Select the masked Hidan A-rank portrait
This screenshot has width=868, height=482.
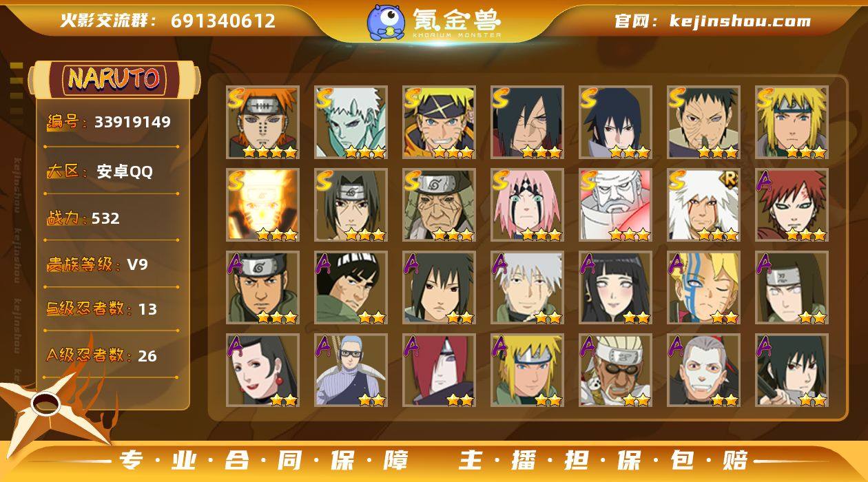pyautogui.click(x=704, y=370)
